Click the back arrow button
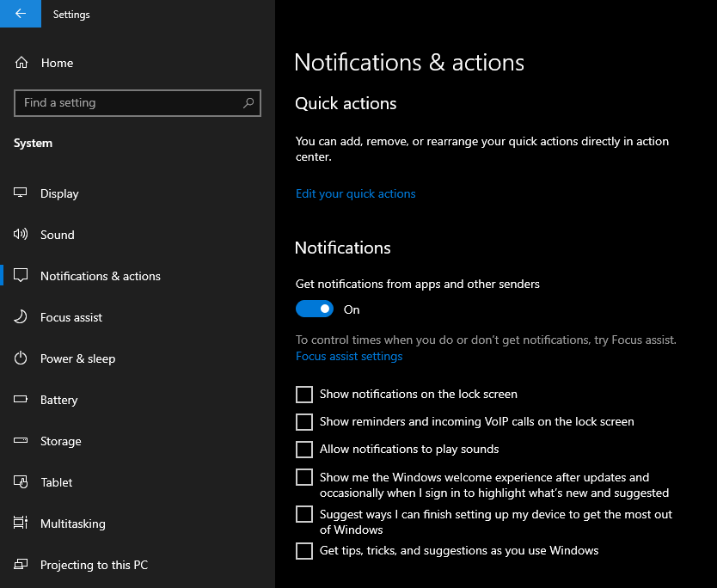 click(20, 14)
